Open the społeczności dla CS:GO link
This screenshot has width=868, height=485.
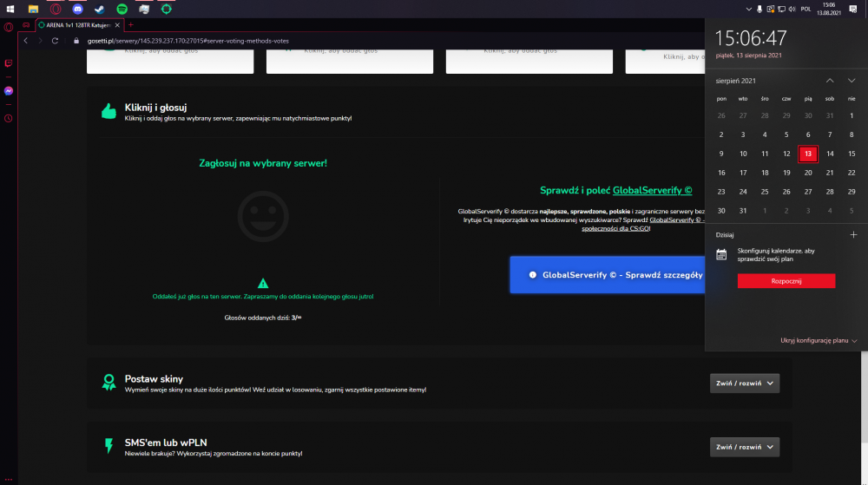click(615, 228)
